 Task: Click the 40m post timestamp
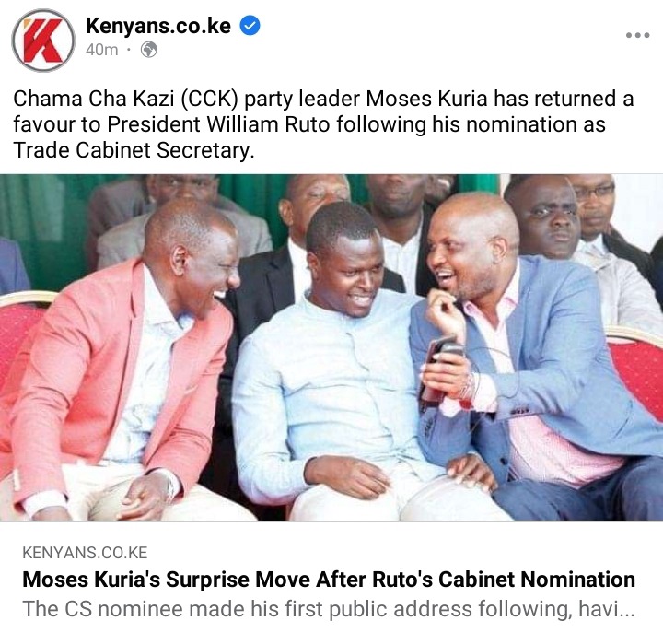click(101, 50)
